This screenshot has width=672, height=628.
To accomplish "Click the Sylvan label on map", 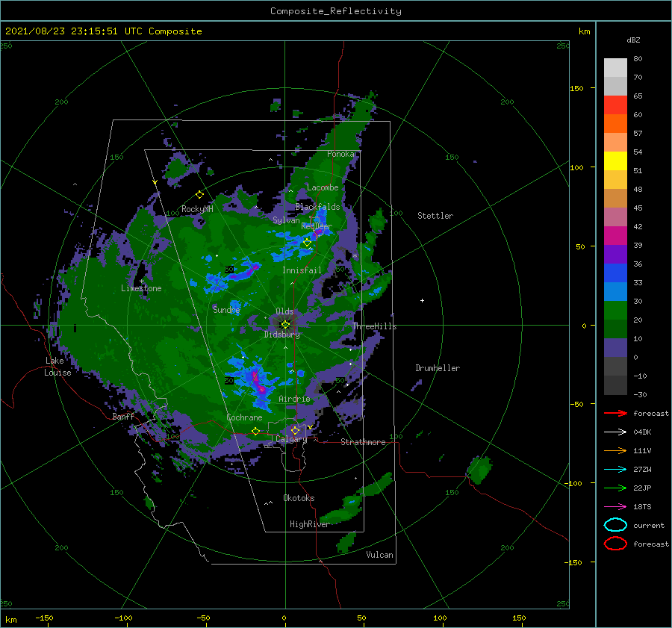I will coord(286,220).
